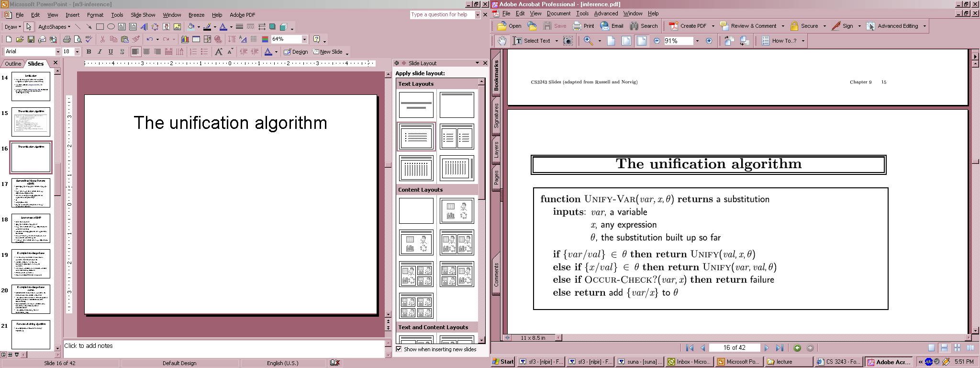Toggle Bold text formatting
The image size is (980, 368).
[89, 52]
